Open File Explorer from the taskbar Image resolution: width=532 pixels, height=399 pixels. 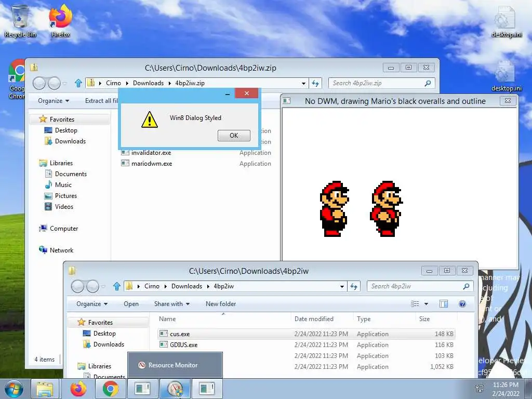45,389
